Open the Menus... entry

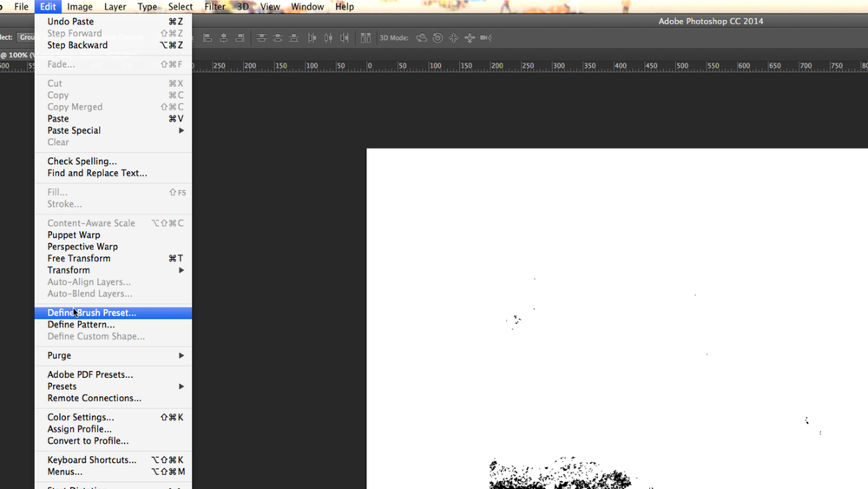[x=113, y=472]
